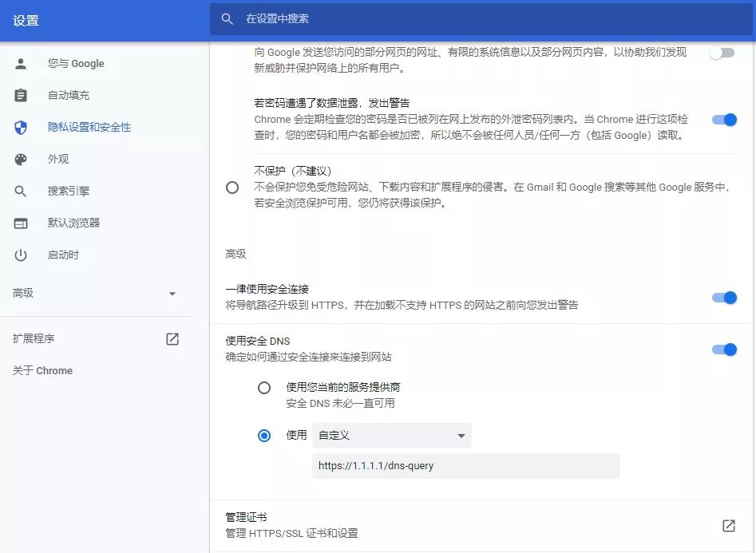756x553 pixels.
Task: Select the 启动时 power icon
Action: tap(20, 255)
